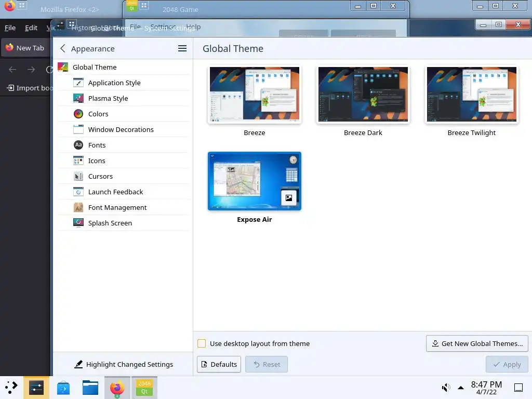Open the Help menu in 2048 Game
Screen dimensions: 532x399
[193, 27]
